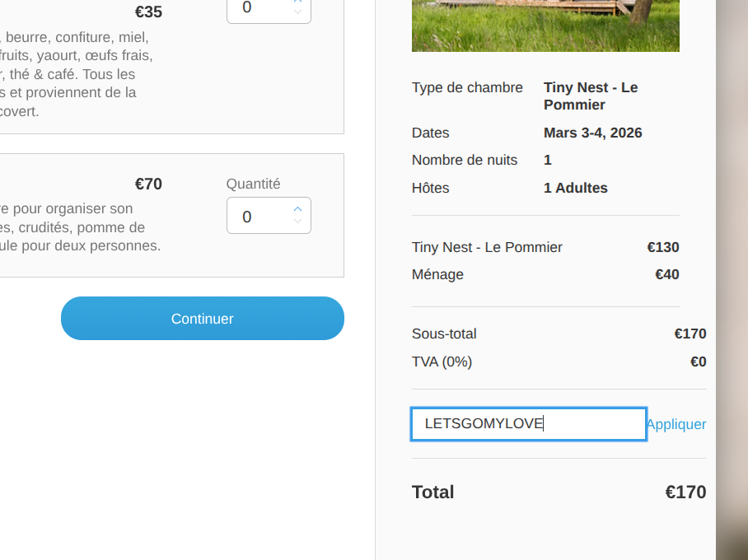Click the Total €170 amount
Viewport: 748px width, 560px height.
click(x=685, y=492)
